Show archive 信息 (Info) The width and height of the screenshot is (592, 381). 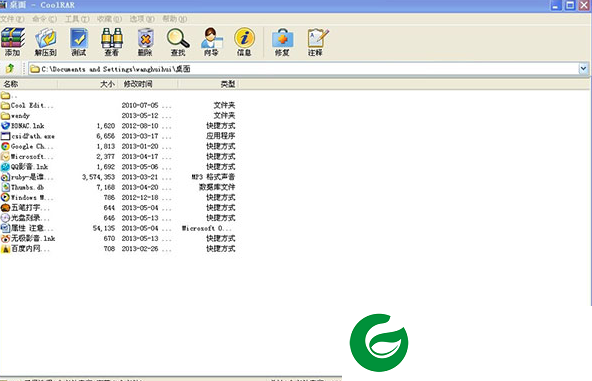pos(244,42)
